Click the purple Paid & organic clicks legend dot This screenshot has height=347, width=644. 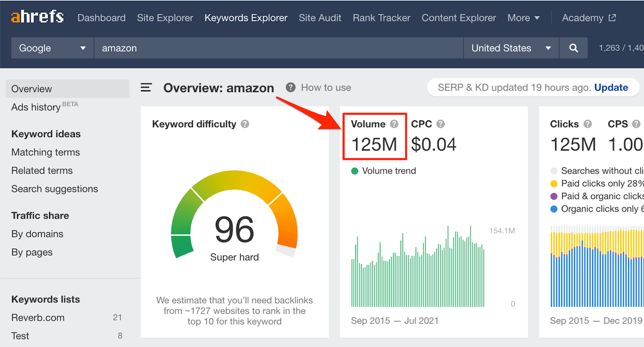coord(554,196)
